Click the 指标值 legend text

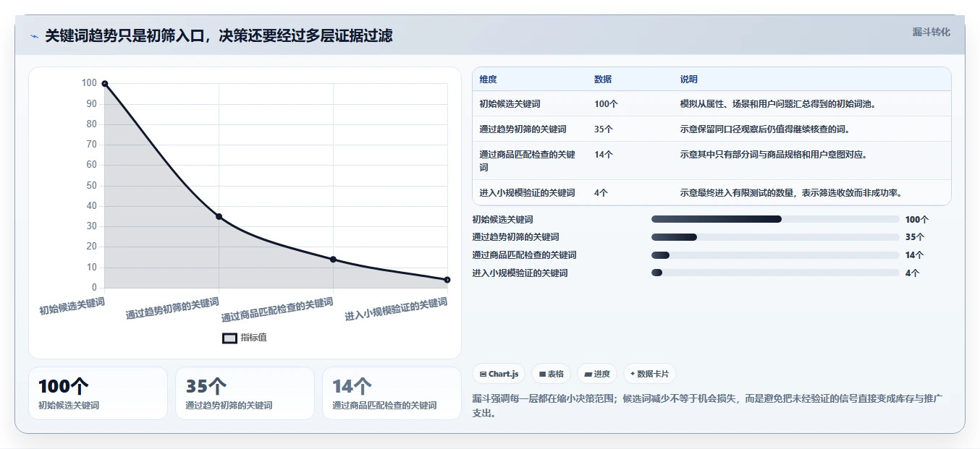(254, 338)
